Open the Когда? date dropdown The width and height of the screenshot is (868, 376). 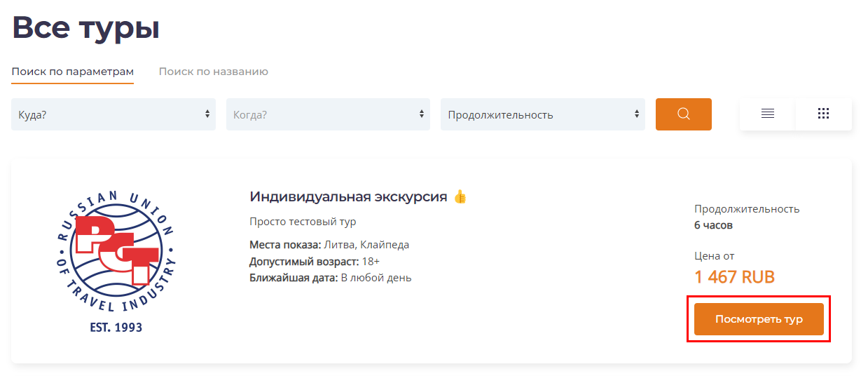coord(328,114)
